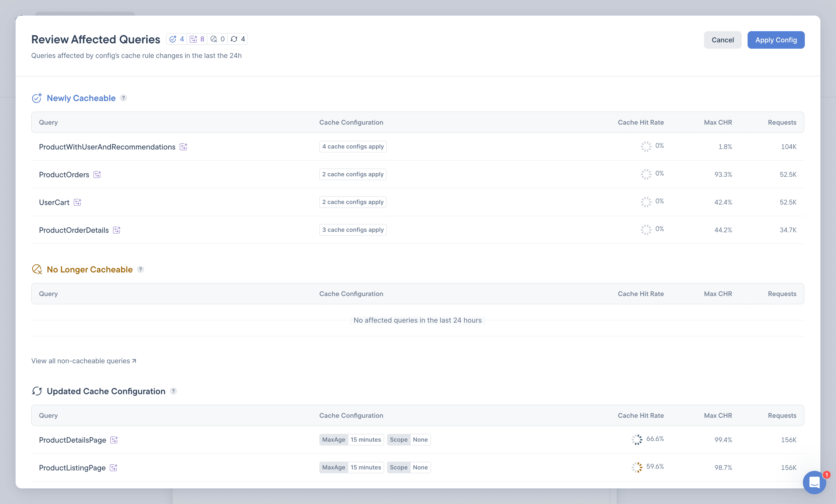836x504 pixels.
Task: Click the Updated Cache Configuration sync icon
Action: pos(37,391)
